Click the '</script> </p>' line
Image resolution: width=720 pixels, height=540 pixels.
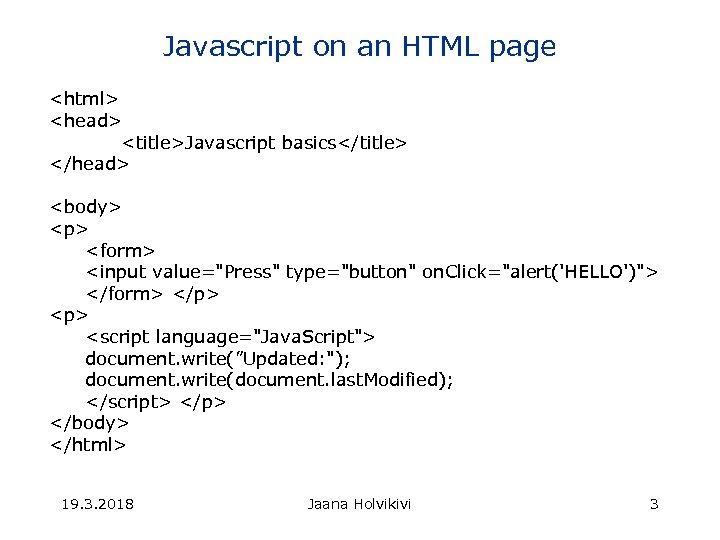pos(156,402)
